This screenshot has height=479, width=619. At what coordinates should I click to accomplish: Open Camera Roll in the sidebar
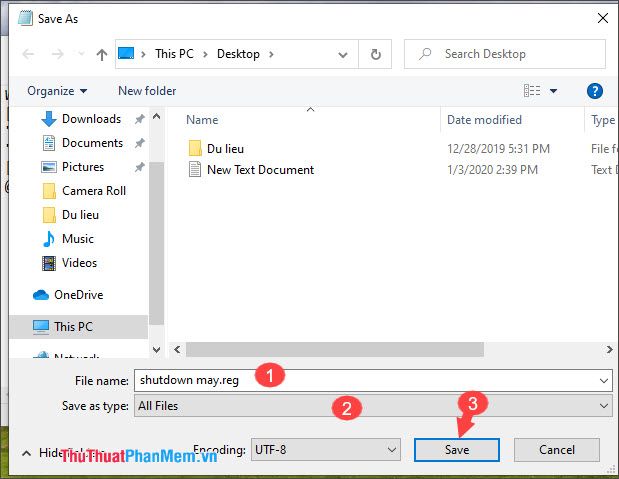94,191
